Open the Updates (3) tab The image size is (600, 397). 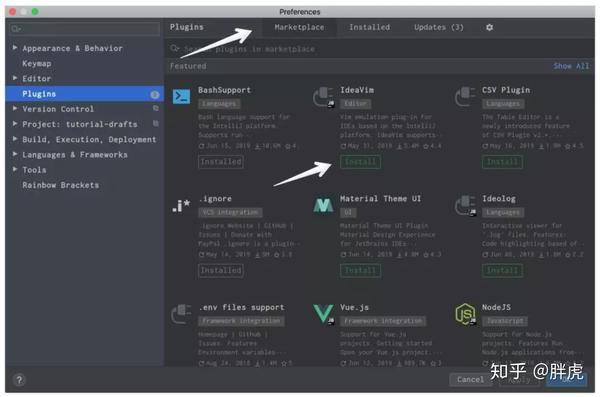click(439, 28)
